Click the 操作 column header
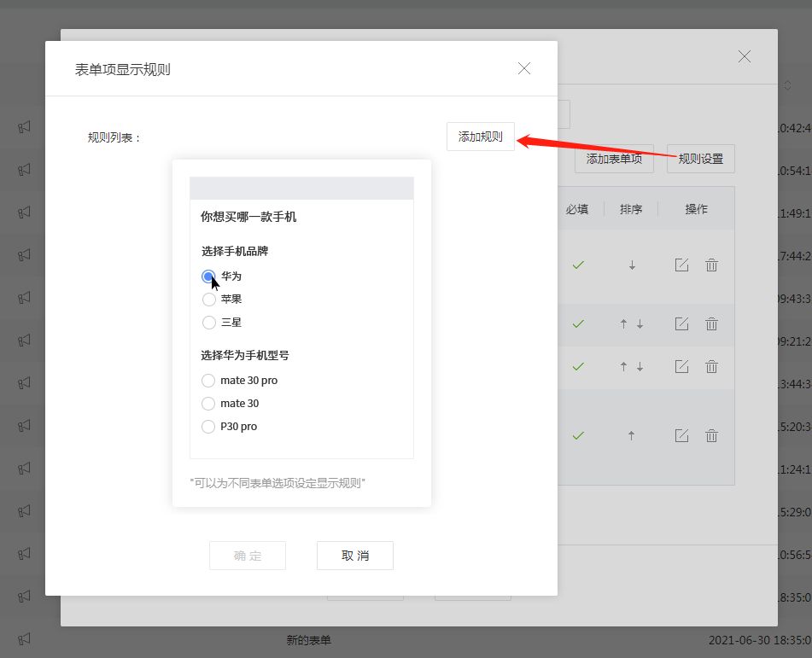 point(696,209)
